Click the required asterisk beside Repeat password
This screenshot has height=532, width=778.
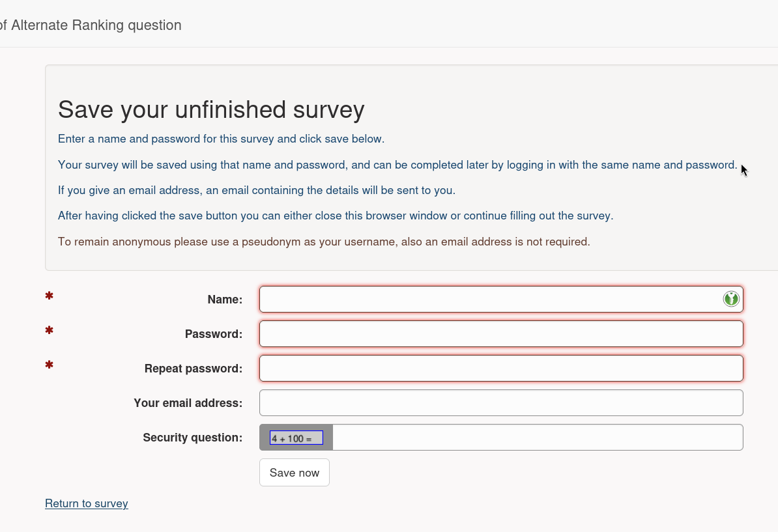[x=49, y=365]
